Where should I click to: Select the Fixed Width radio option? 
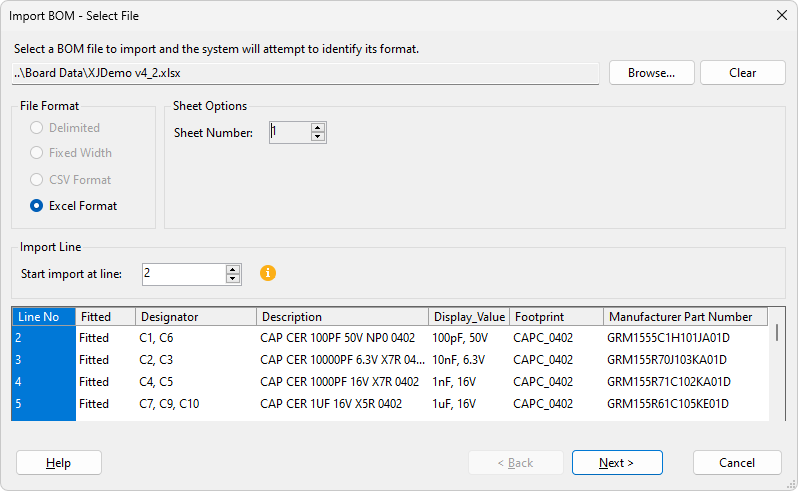(x=37, y=153)
